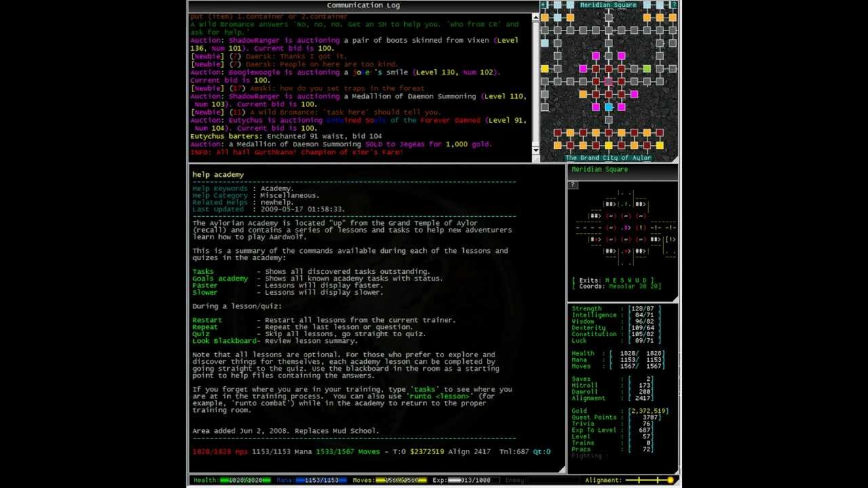Screen dimensions: 868x488
Task: Click the Goals academy command link
Action: (220, 279)
